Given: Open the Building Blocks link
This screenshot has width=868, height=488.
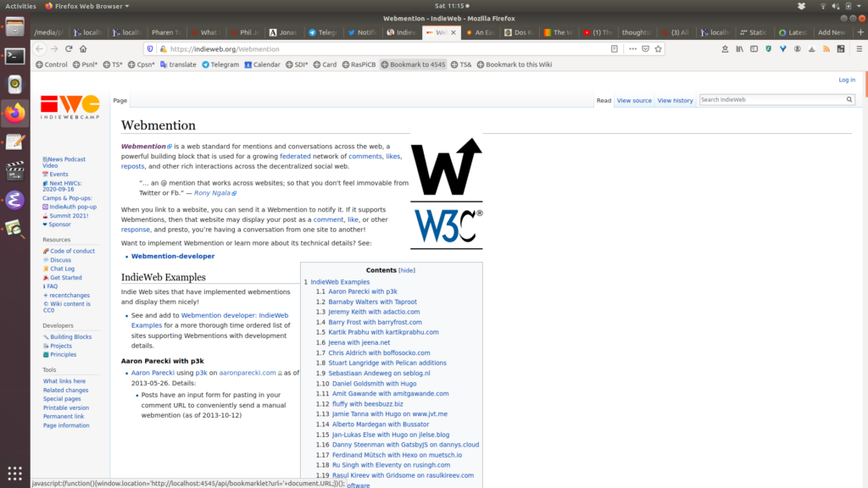Looking at the screenshot, I should pyautogui.click(x=71, y=337).
